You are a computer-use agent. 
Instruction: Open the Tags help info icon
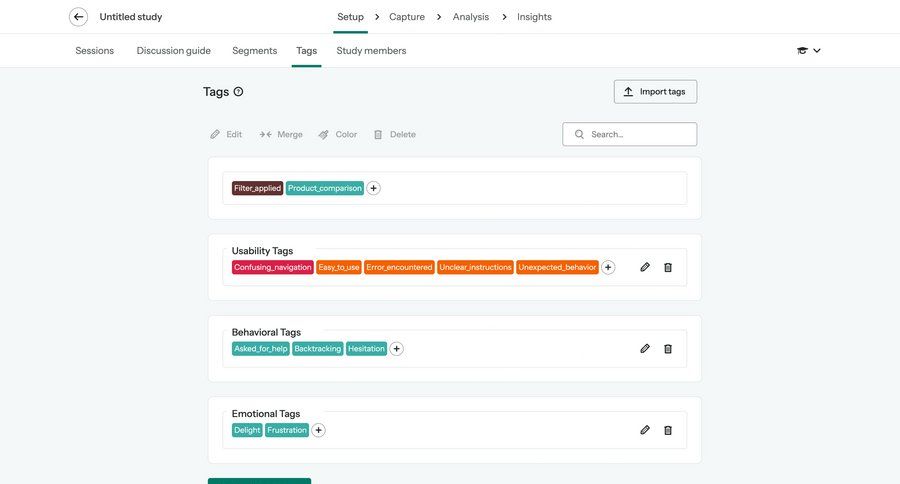[238, 92]
